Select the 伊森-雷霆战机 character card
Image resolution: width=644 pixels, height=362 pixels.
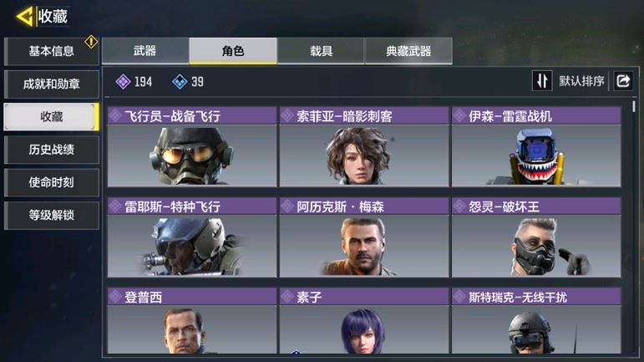536,147
